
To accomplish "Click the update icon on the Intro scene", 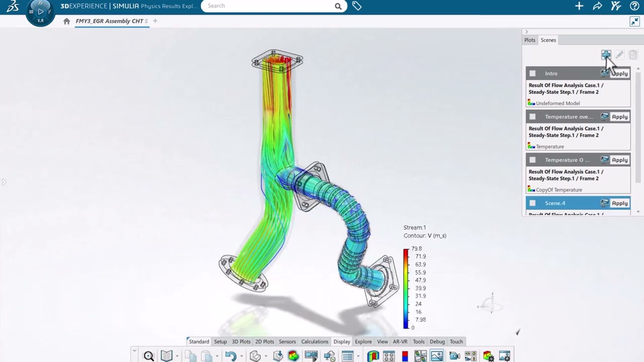I will pos(605,73).
